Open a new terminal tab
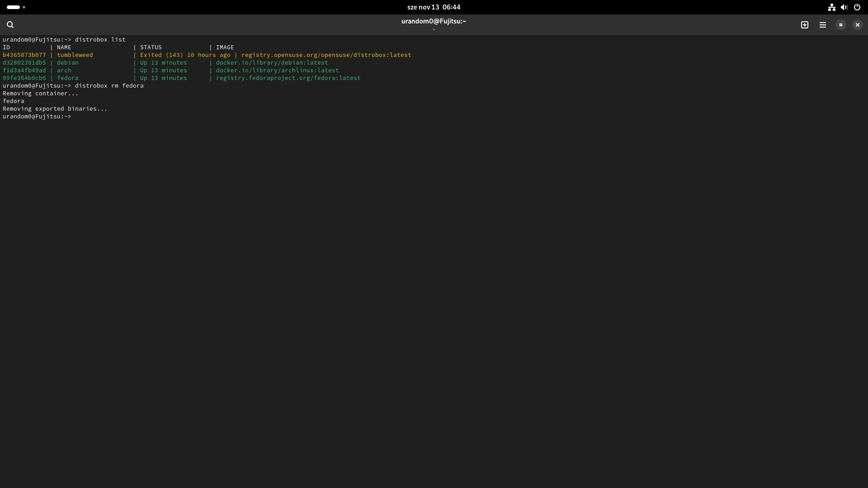868x488 pixels. [805, 25]
